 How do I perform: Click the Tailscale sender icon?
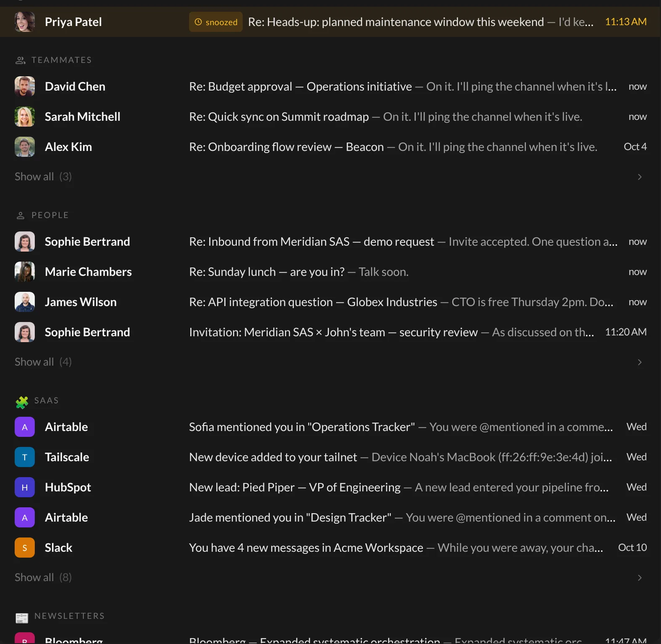(x=25, y=457)
